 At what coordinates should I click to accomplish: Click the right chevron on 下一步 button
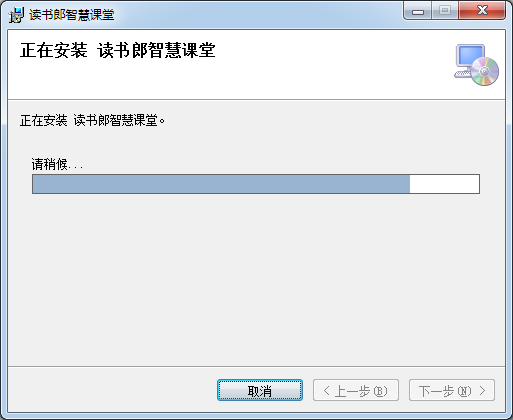click(482, 390)
